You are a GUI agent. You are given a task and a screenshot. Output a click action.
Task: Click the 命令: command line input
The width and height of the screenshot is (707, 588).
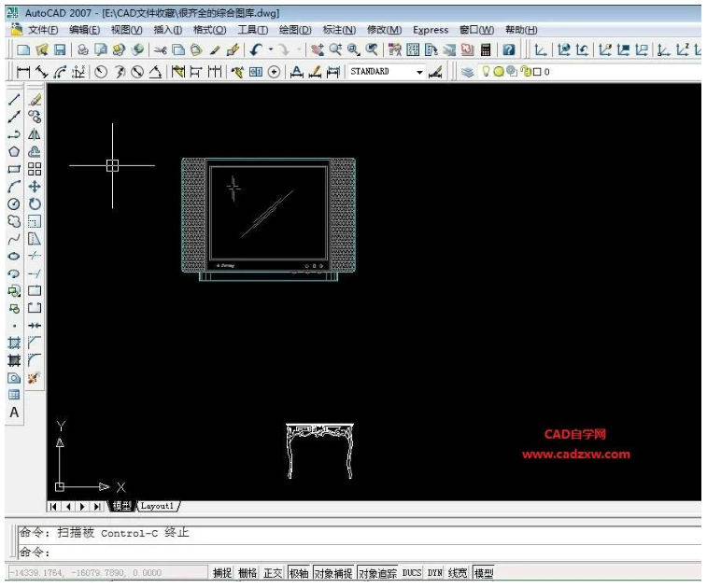point(359,552)
